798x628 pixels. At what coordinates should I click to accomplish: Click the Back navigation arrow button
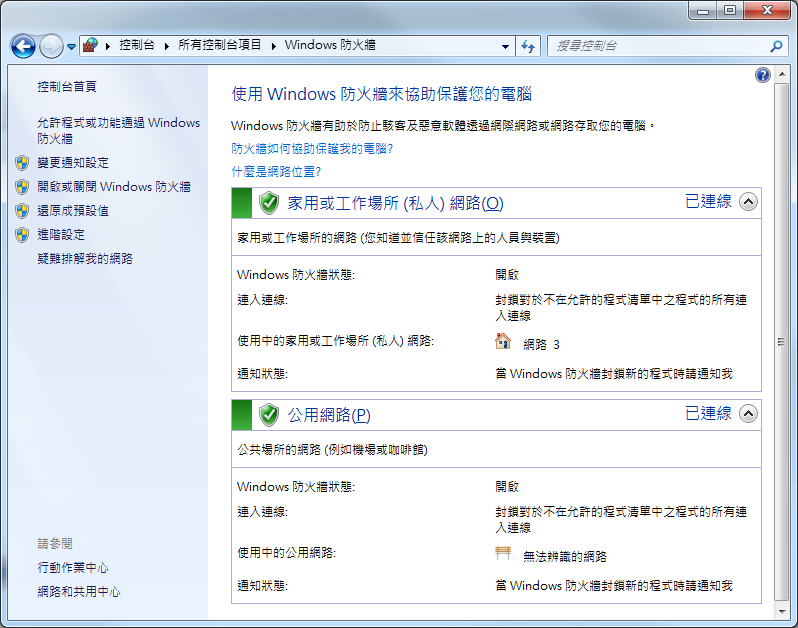23,46
